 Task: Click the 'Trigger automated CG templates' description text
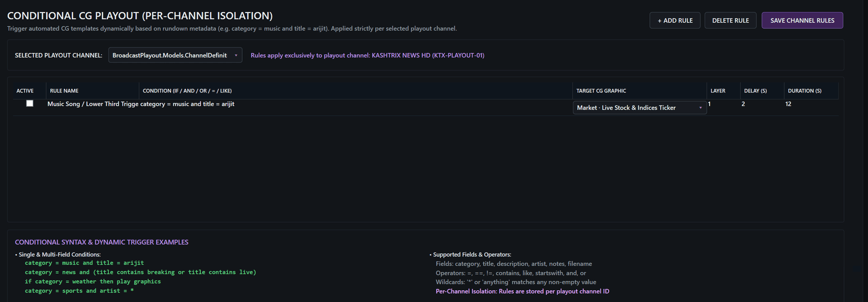(232, 29)
